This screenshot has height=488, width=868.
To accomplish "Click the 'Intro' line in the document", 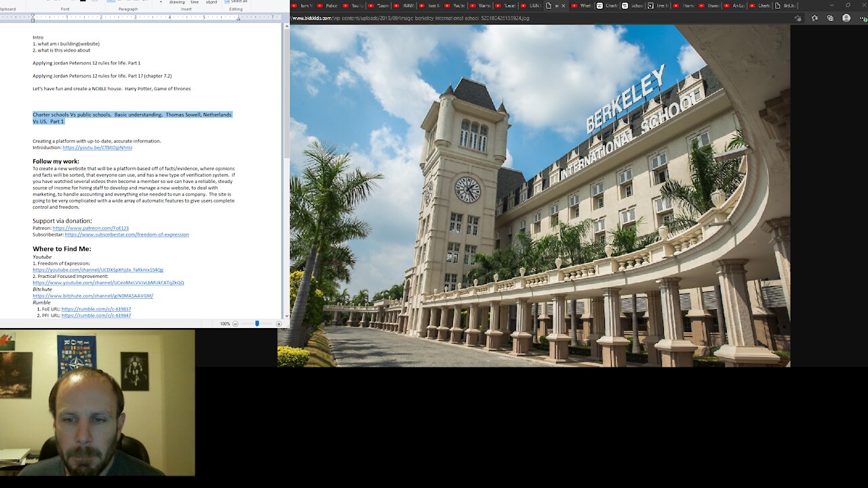I will pos(38,37).
